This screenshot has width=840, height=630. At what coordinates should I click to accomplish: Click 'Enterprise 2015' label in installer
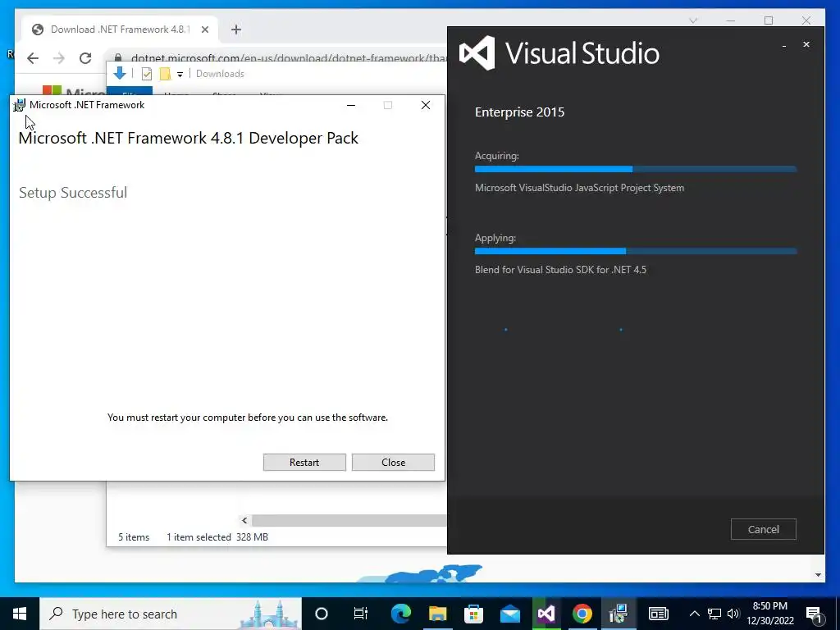519,112
